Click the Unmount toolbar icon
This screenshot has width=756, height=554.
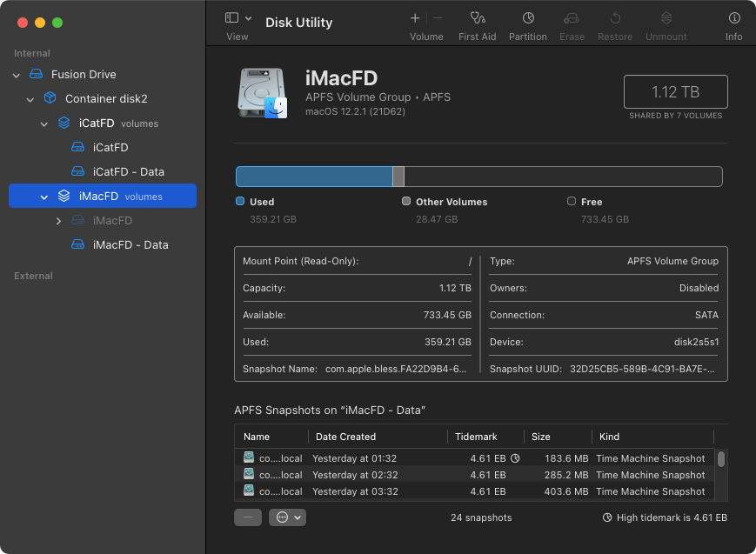(x=666, y=18)
